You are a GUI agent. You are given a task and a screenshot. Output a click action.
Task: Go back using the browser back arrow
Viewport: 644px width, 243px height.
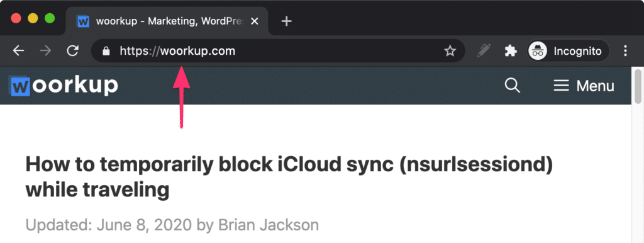pos(18,51)
